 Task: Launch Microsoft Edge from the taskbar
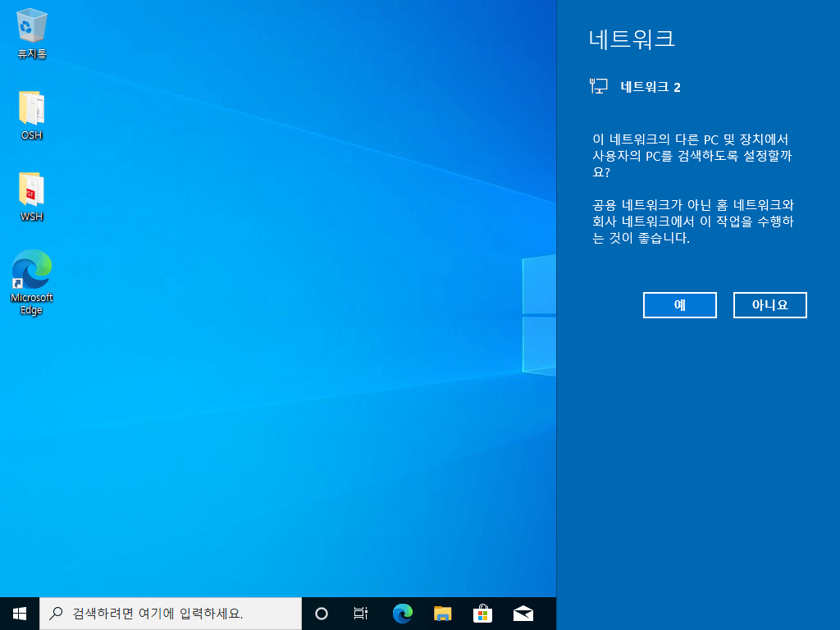[402, 614]
